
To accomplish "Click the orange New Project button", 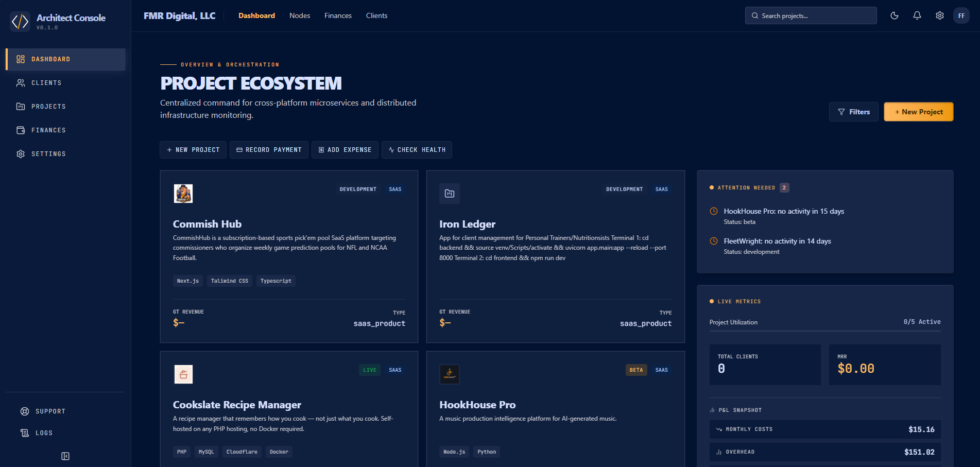I will pyautogui.click(x=918, y=112).
